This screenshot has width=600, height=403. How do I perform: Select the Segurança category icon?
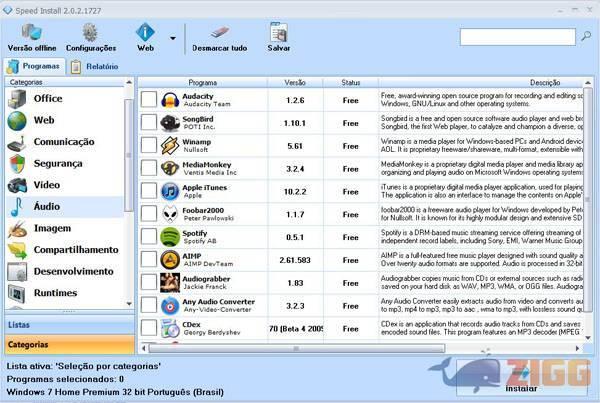tap(19, 164)
